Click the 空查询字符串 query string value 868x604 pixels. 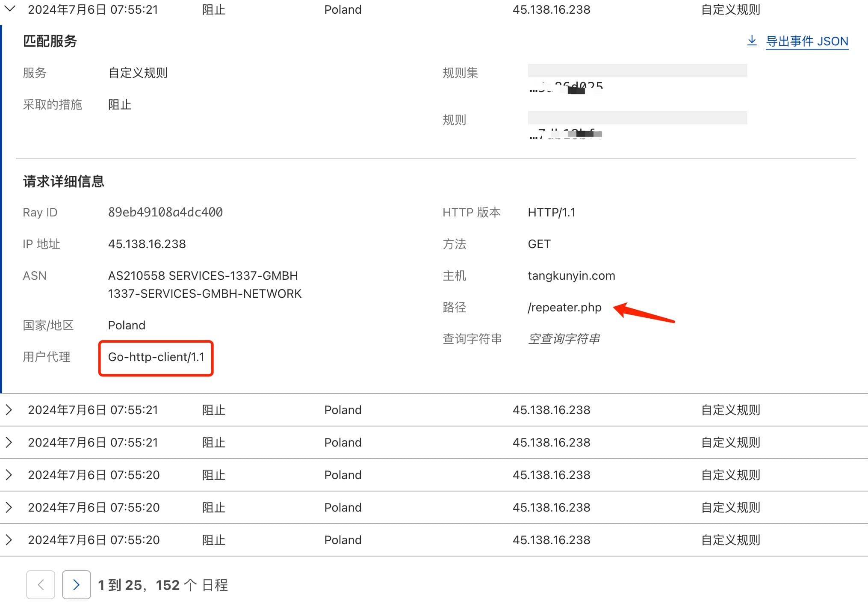564,339
